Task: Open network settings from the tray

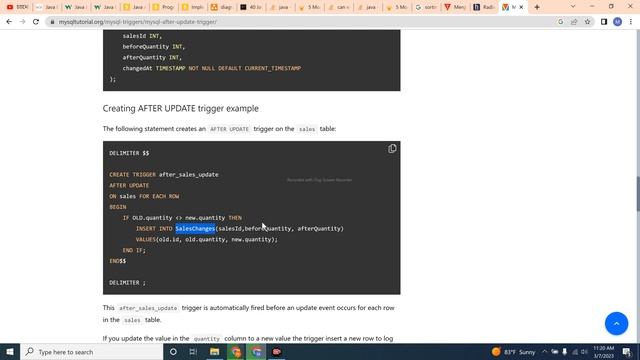Action: [575, 351]
